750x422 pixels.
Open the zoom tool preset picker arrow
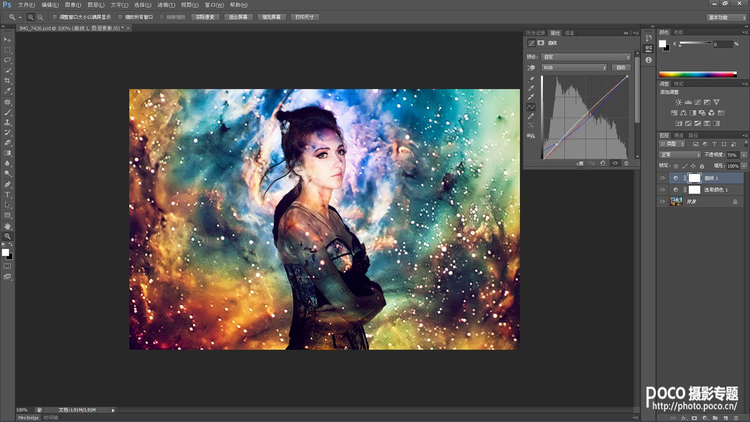[x=20, y=17]
